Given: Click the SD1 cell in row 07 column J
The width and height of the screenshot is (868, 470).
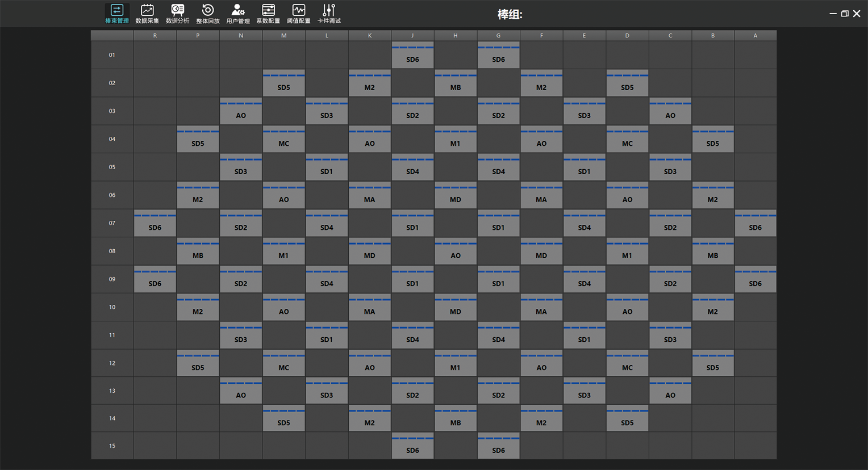Looking at the screenshot, I should pos(412,223).
